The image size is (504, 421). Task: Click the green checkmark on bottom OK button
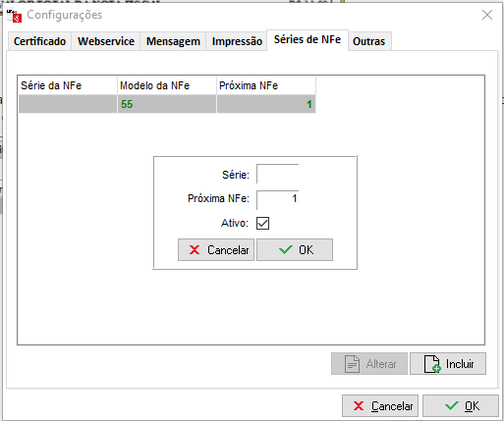point(452,406)
